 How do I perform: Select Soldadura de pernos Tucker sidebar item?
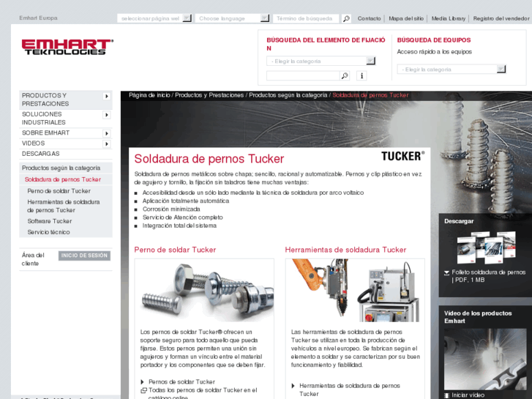click(66, 179)
